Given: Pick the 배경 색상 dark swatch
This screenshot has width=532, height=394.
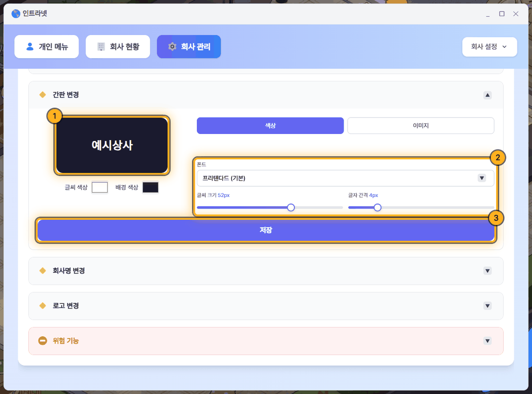Looking at the screenshot, I should pyautogui.click(x=150, y=187).
